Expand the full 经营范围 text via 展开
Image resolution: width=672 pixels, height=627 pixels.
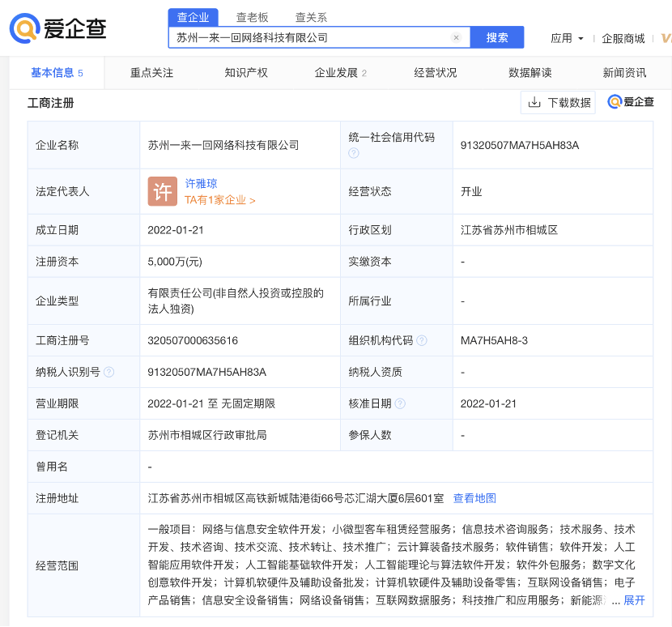click(x=634, y=600)
